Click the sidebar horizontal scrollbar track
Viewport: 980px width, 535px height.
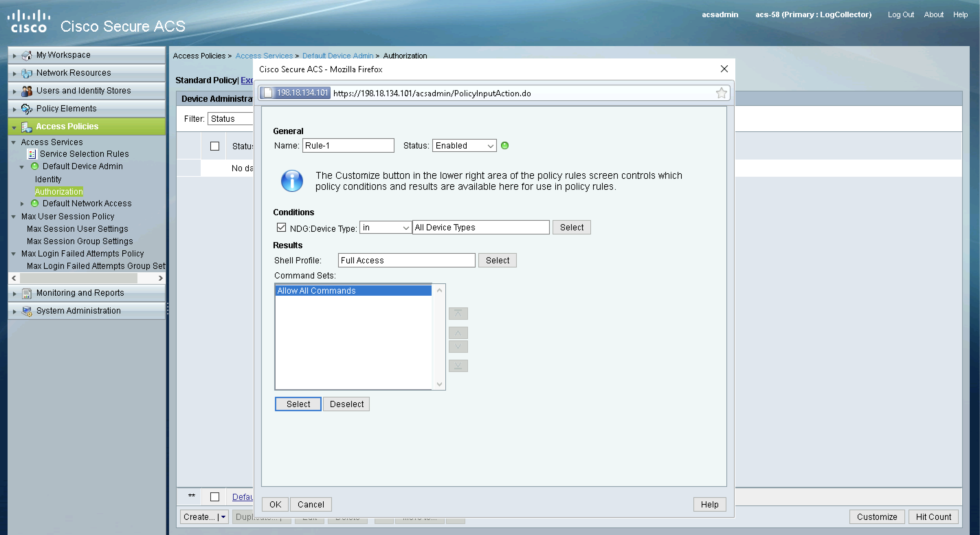tap(148, 279)
